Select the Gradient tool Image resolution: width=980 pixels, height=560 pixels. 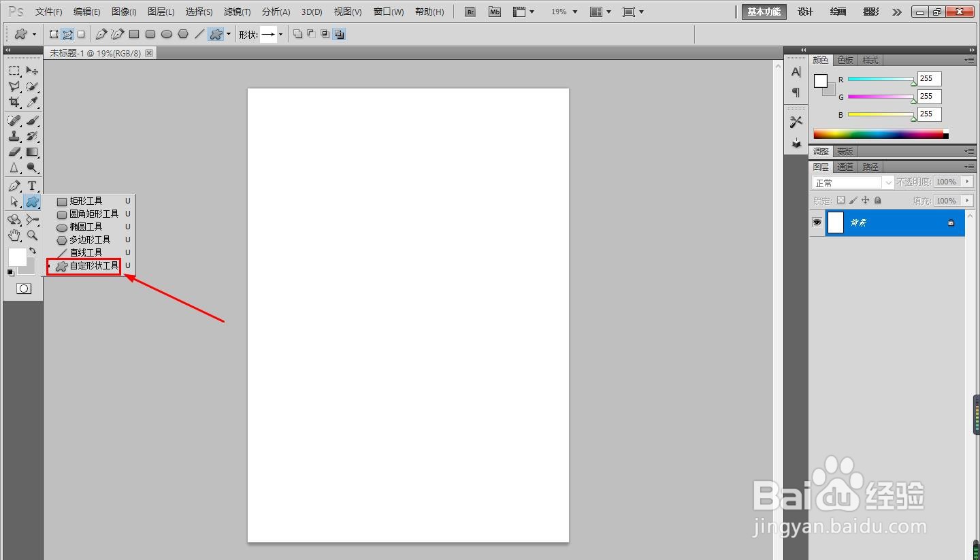pyautogui.click(x=32, y=152)
